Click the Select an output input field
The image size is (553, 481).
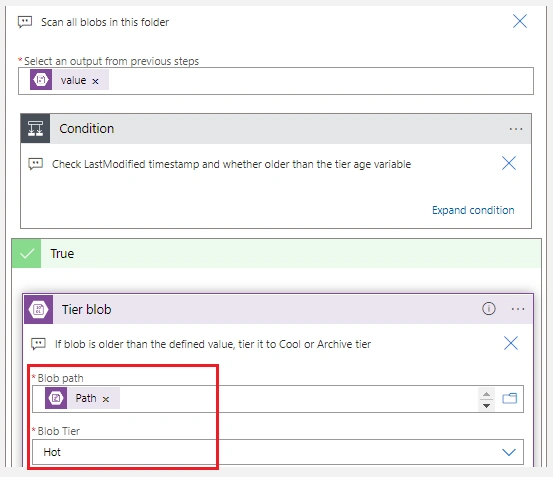(276, 81)
